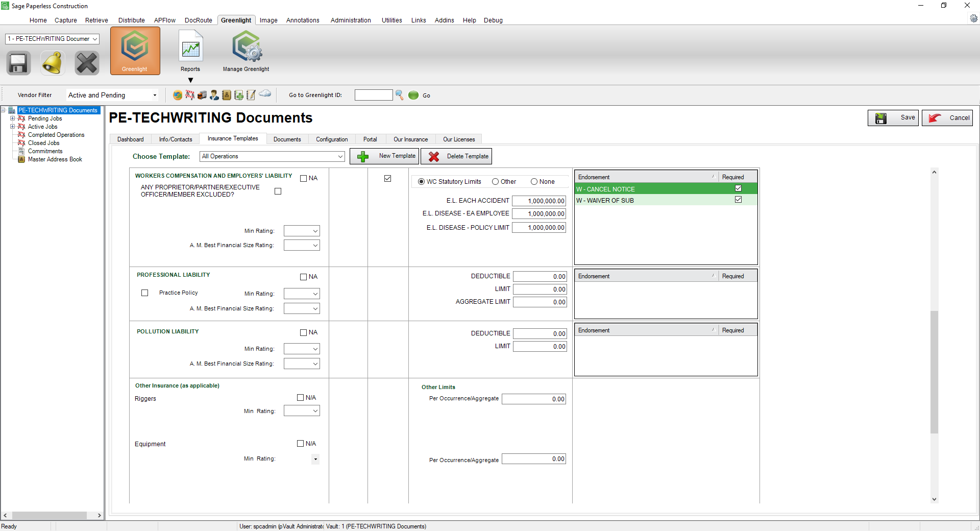This screenshot has height=531, width=980.
Task: Click the floppy disk save icon
Action: (18, 63)
